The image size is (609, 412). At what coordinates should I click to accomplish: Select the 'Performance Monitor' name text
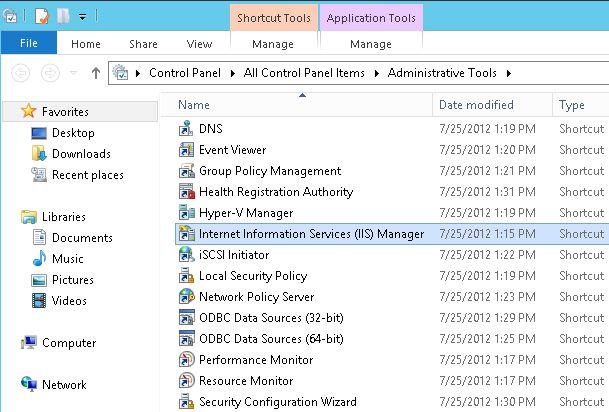(x=256, y=359)
